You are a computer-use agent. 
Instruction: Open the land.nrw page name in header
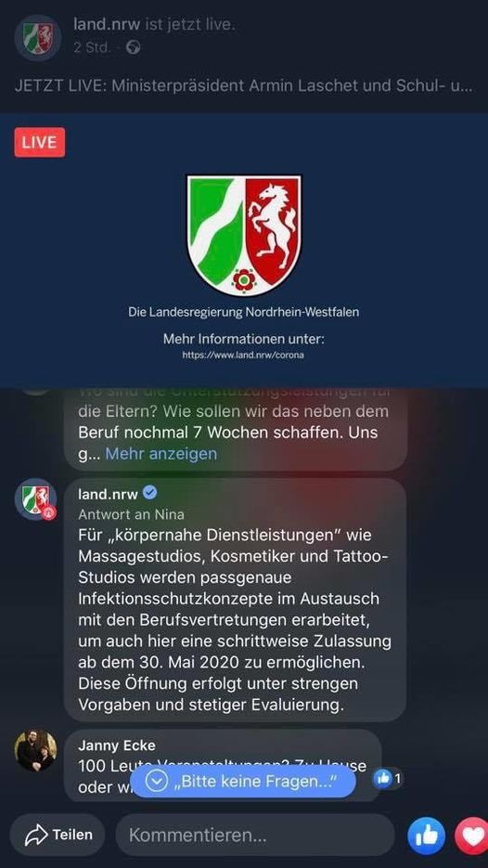pos(108,24)
